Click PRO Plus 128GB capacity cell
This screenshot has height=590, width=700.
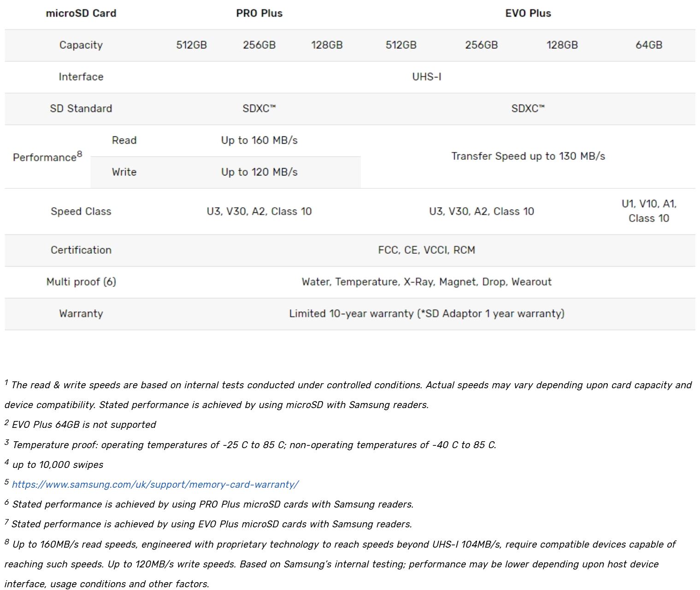[x=327, y=45]
